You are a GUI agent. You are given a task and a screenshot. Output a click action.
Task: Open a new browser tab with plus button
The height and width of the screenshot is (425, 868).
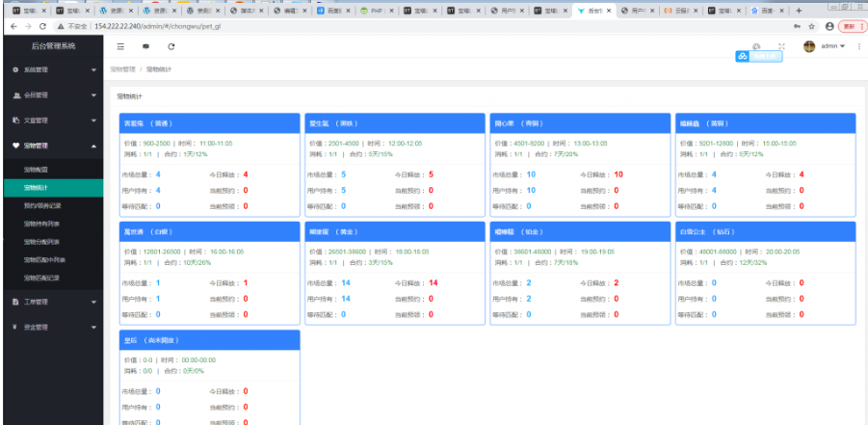coord(798,10)
